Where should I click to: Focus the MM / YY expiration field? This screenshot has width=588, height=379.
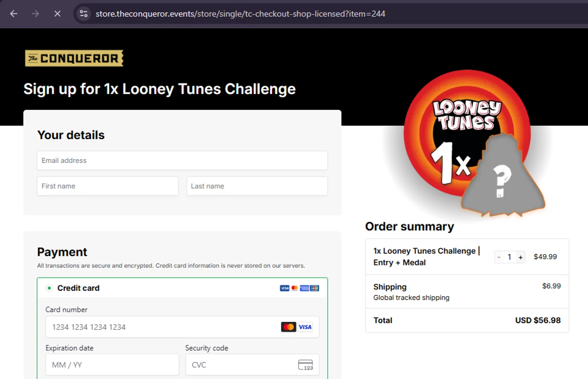(112, 364)
